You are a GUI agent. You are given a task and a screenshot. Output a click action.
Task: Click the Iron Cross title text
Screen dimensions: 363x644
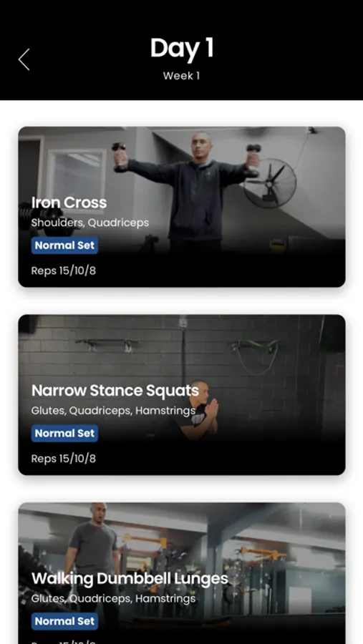coord(69,203)
